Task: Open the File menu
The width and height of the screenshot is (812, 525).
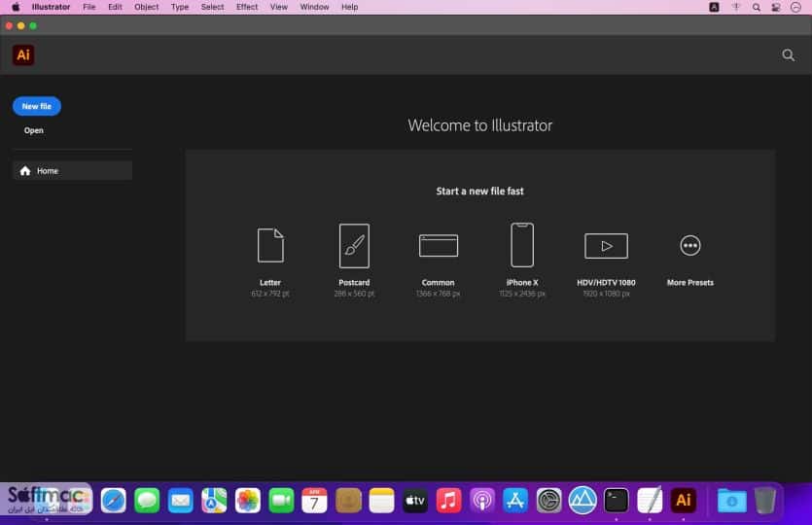Action: 89,7
